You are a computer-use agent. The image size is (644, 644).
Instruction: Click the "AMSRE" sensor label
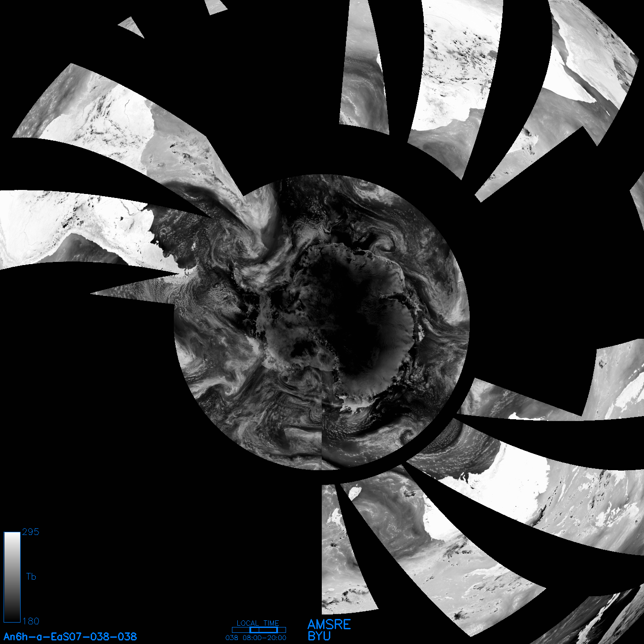point(329,624)
